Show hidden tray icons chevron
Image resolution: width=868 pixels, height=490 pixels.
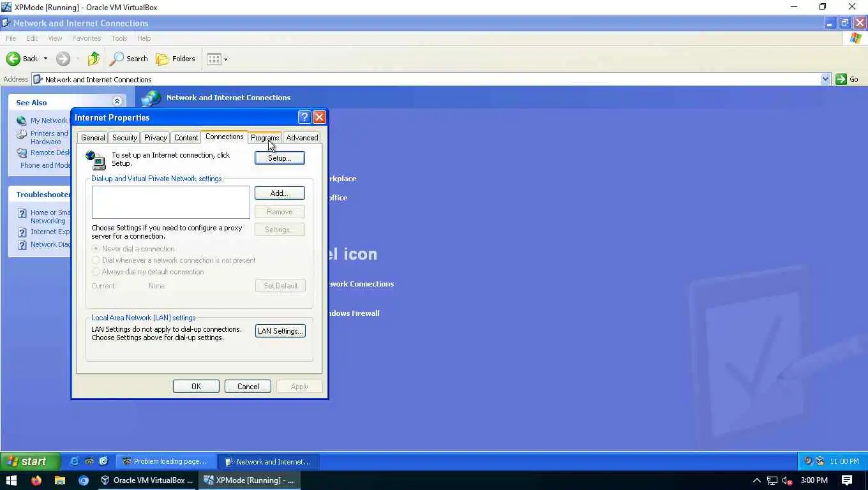click(757, 480)
